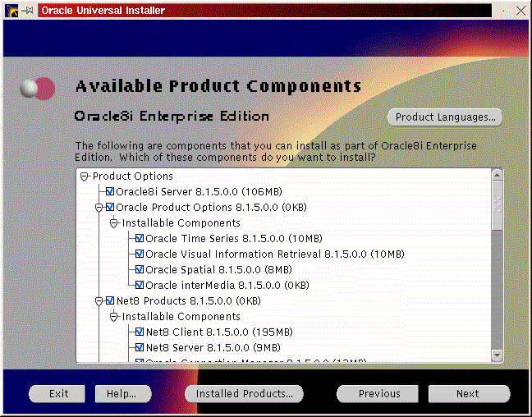Open the window menu icon in title bar

pyautogui.click(x=10, y=11)
